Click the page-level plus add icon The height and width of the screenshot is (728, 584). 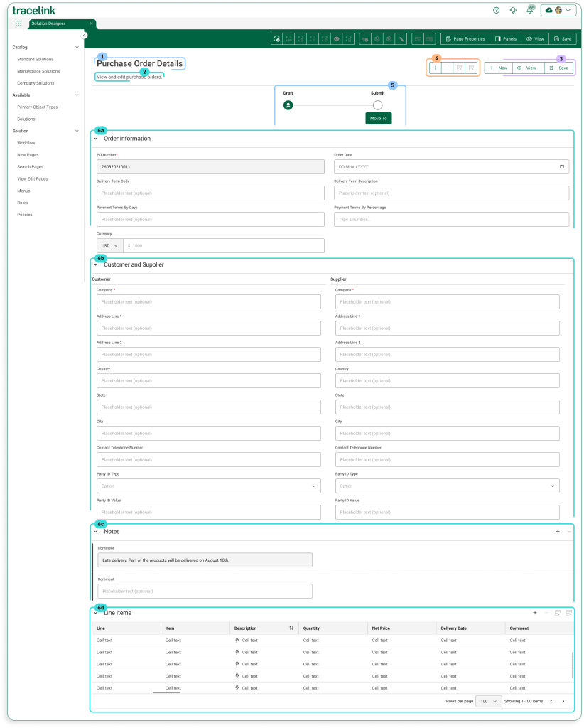coord(435,68)
